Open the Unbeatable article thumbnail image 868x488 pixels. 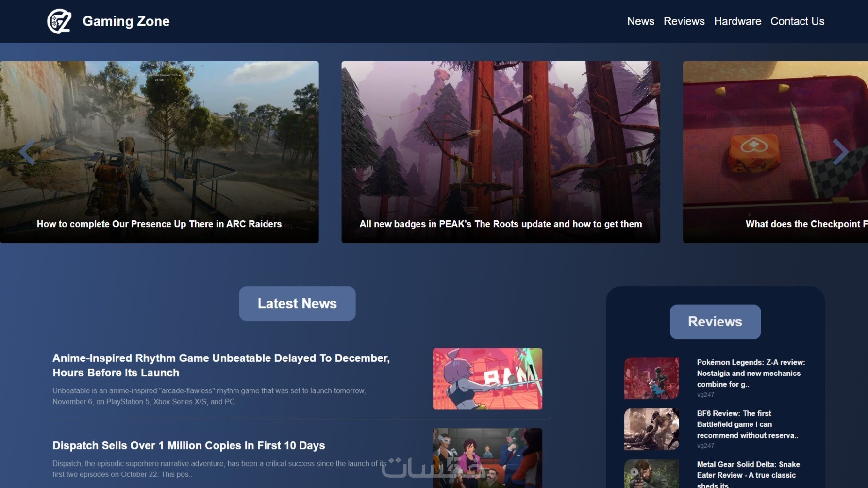pyautogui.click(x=487, y=379)
